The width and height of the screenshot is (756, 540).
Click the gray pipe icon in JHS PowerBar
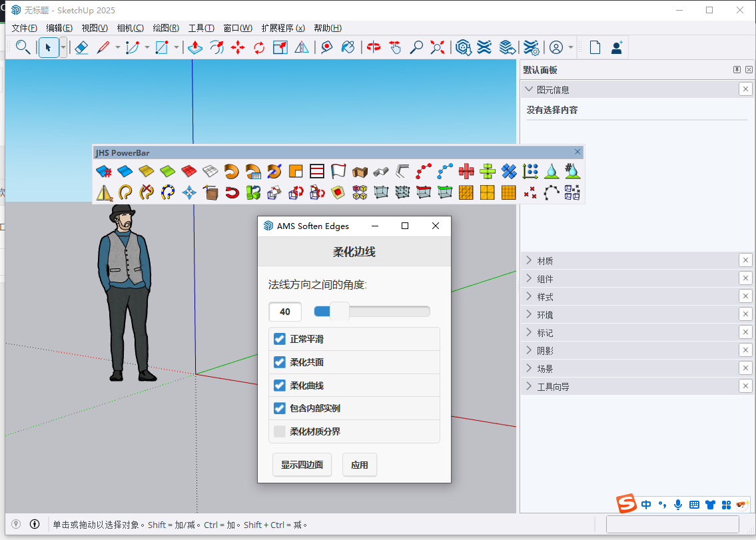pyautogui.click(x=381, y=171)
